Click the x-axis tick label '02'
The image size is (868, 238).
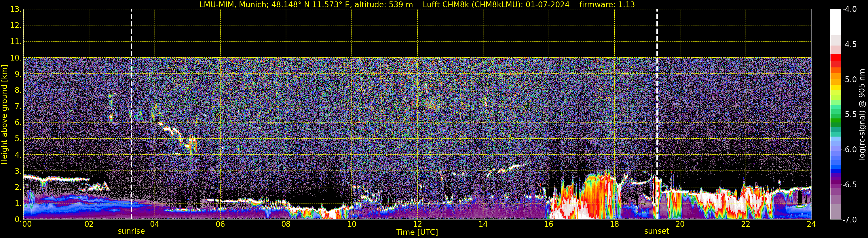click(x=89, y=224)
